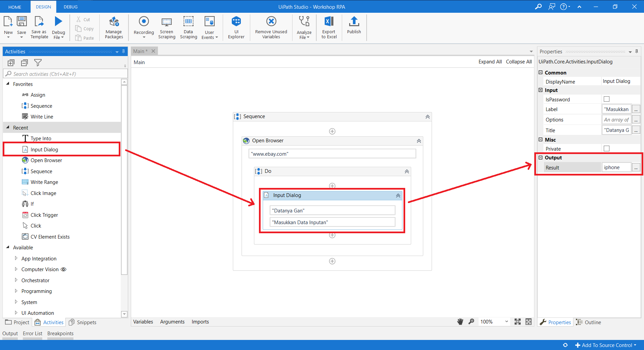Open the UI Explorer tool
The width and height of the screenshot is (644, 350).
236,28
